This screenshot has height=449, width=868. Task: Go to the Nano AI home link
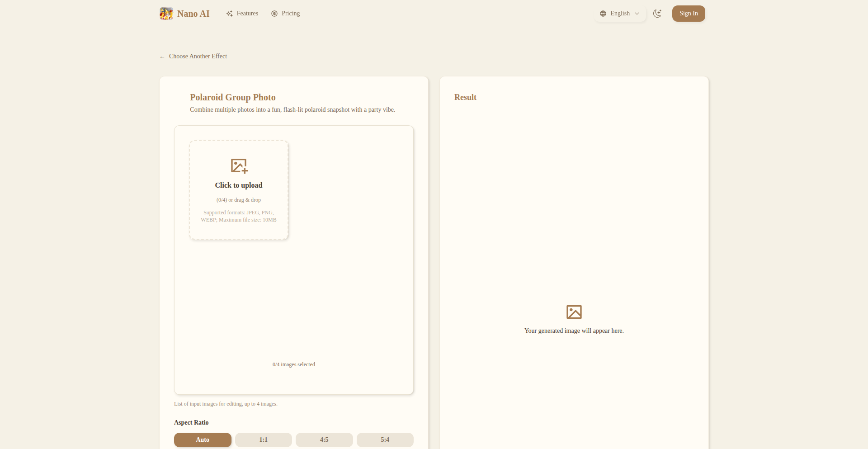pos(184,14)
